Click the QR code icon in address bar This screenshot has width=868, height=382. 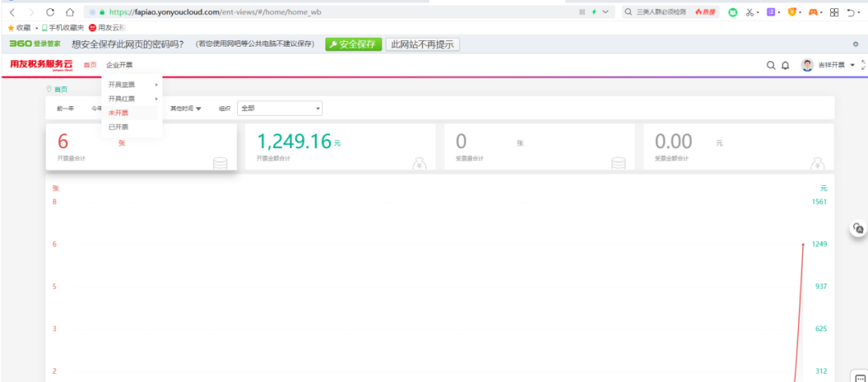click(x=582, y=11)
